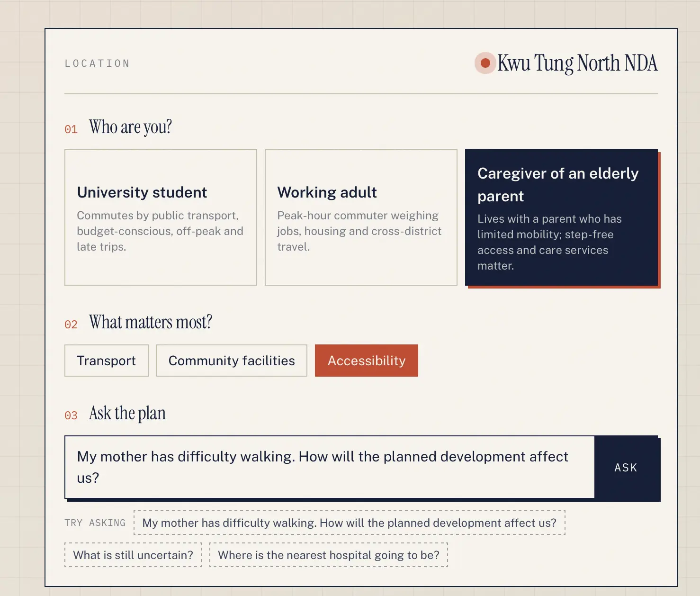Viewport: 700px width, 596px height.
Task: Use suggestion "What is still uncertain?"
Action: (133, 555)
